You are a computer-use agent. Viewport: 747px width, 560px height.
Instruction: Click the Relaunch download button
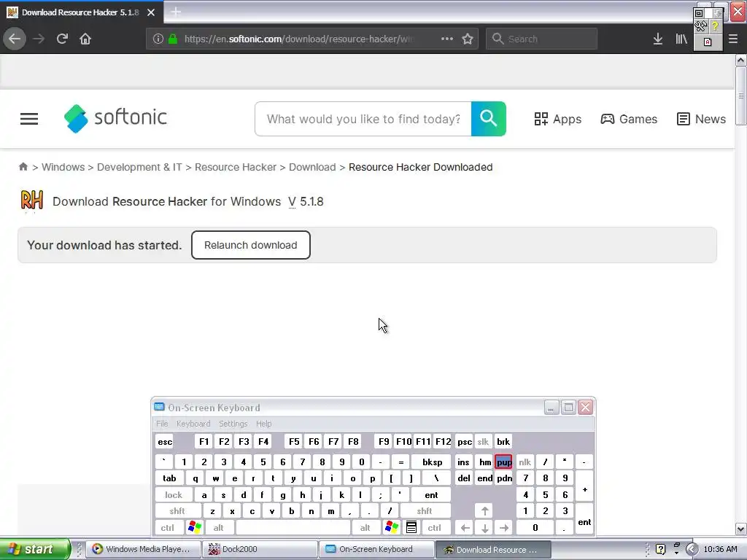[251, 245]
